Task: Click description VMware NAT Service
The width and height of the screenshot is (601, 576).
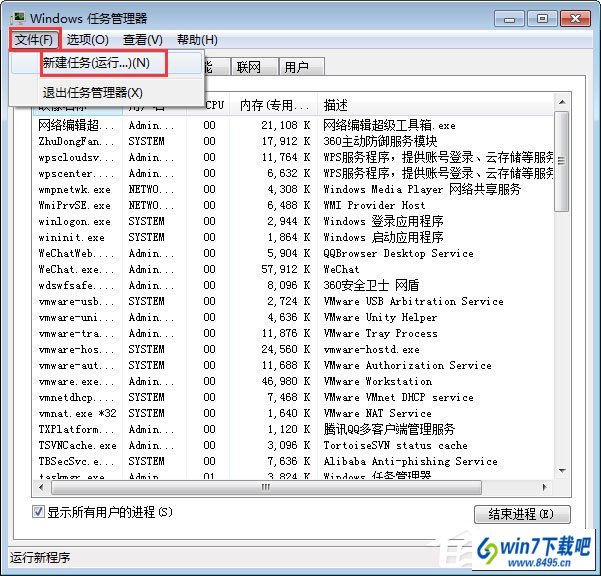Action: 378,414
